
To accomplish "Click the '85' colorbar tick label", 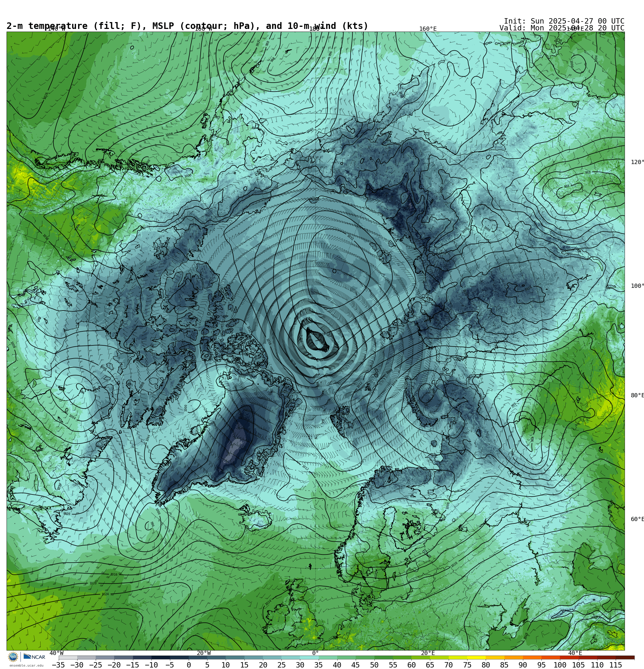I will pos(504,665).
